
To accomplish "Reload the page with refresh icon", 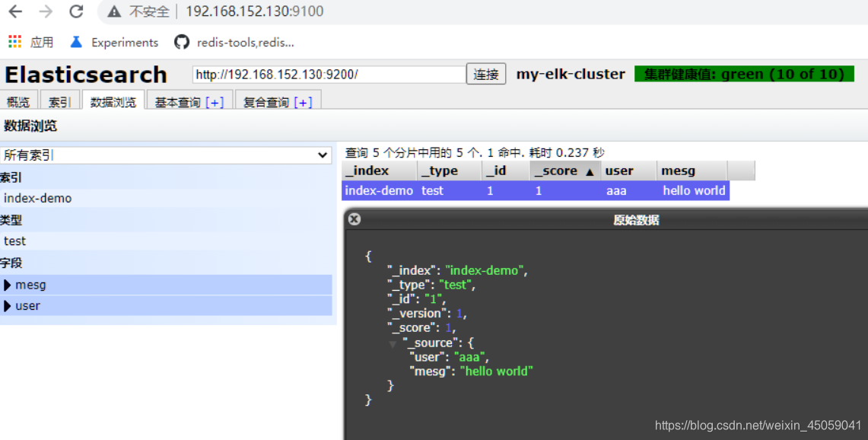I will 76,11.
